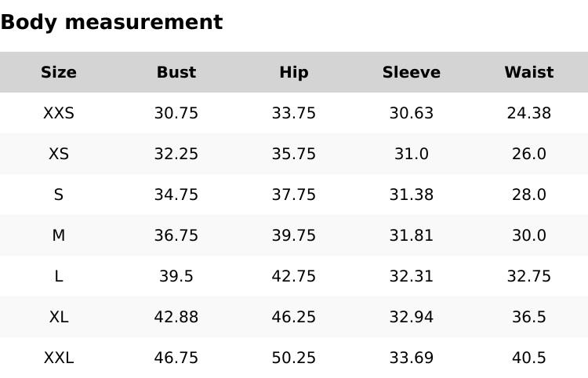
Task: Click the Body measurement heading
Action: pos(111,22)
